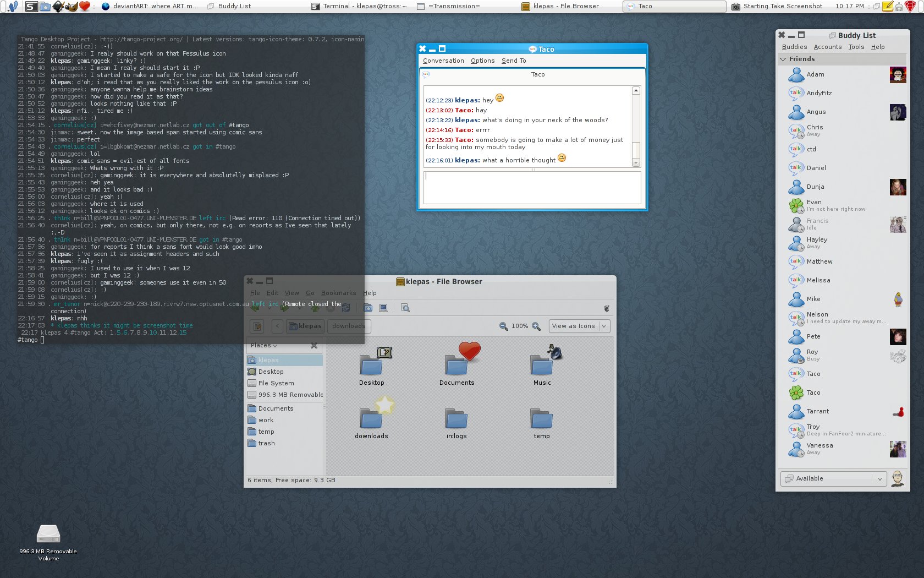Select klepas in the Places sidebar
This screenshot has width=924, height=578.
(x=285, y=360)
